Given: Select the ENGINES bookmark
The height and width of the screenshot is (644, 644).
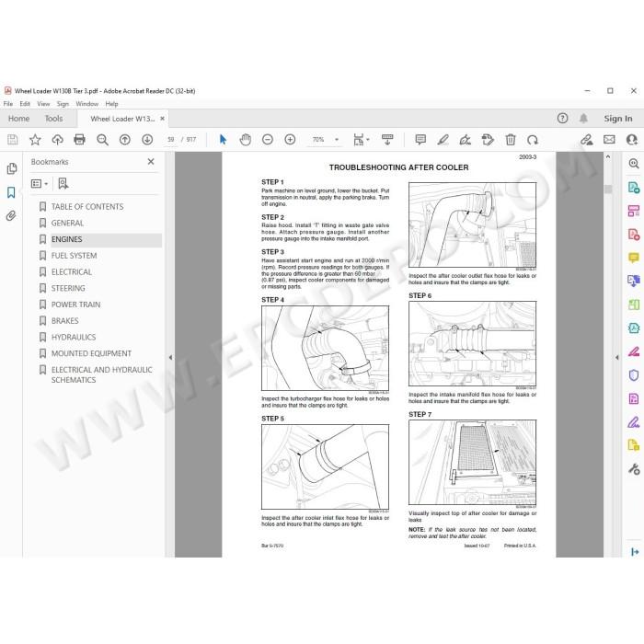Looking at the screenshot, I should [x=66, y=239].
